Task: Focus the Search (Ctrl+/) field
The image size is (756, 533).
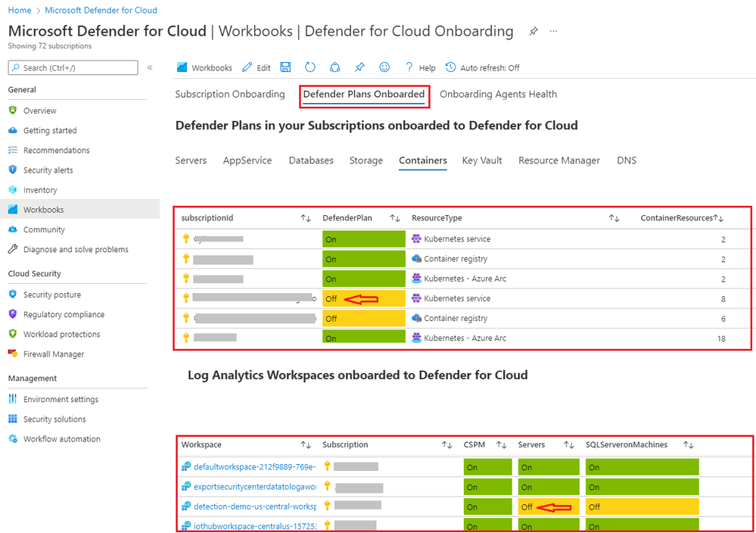Action: pos(73,67)
